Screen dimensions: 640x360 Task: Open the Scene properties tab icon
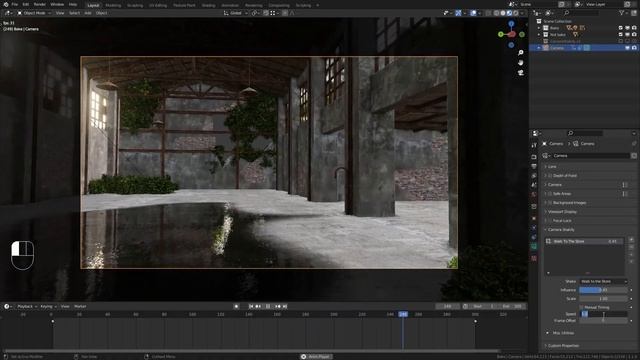click(534, 185)
